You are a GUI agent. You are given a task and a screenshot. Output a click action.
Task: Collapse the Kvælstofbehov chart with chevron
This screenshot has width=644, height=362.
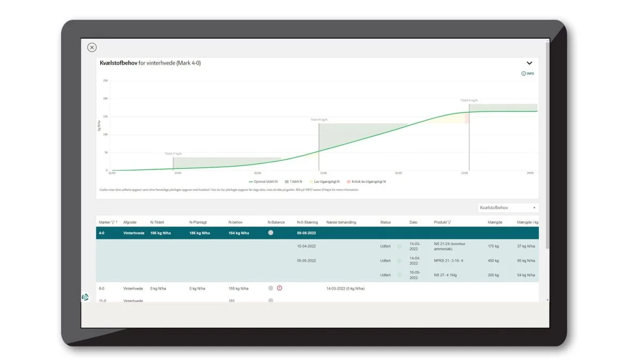tap(529, 63)
